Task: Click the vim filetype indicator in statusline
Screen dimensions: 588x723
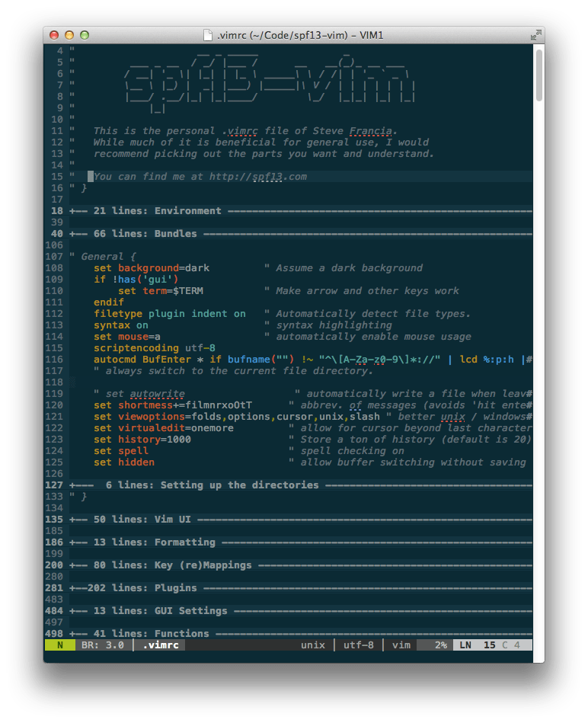Action: click(x=401, y=645)
